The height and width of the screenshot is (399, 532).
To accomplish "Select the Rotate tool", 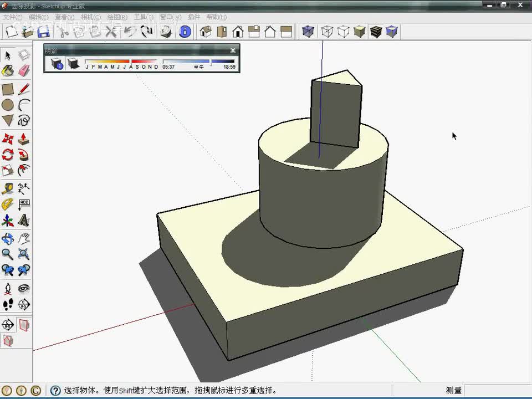I will click(8, 155).
